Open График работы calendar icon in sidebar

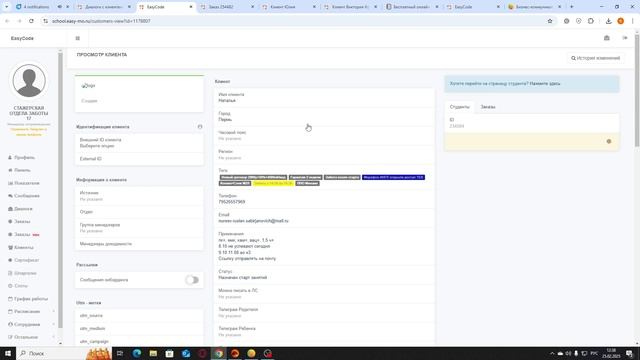point(10,299)
